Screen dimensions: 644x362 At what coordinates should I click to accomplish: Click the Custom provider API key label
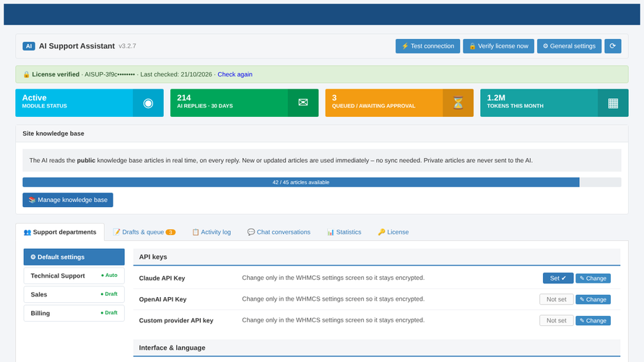[176, 321]
